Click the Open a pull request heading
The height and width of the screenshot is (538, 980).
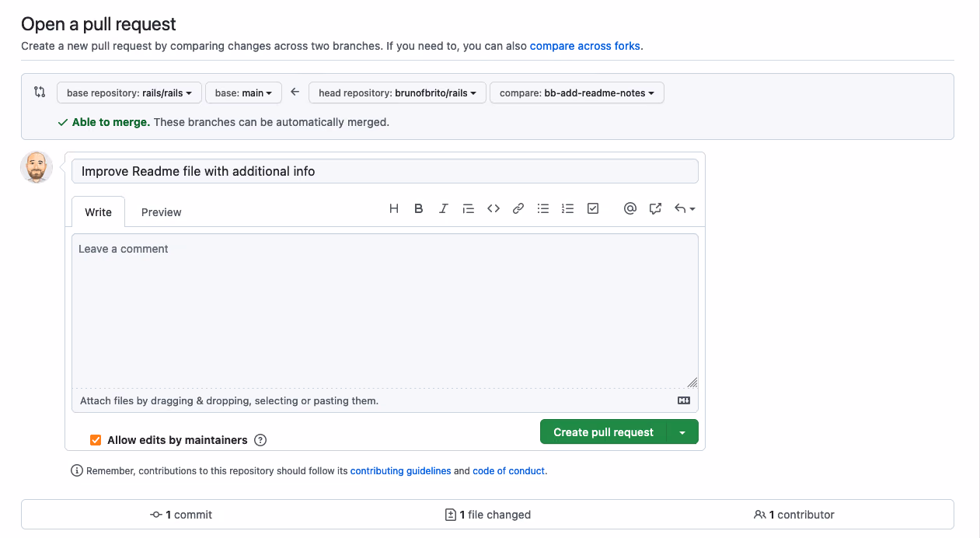99,24
